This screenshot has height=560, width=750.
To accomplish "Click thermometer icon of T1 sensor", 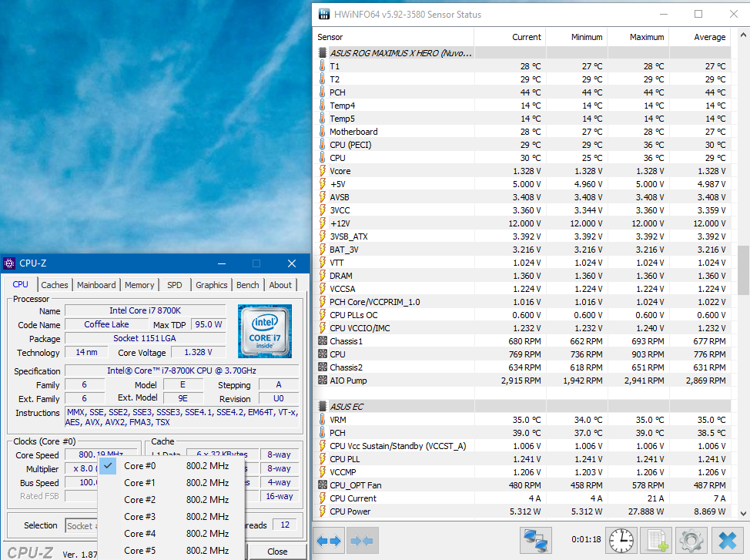I will (x=323, y=66).
